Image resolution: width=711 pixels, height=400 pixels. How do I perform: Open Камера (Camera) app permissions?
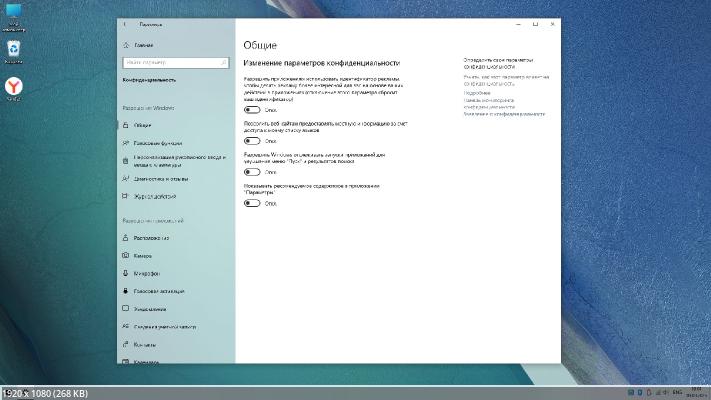click(x=146, y=256)
